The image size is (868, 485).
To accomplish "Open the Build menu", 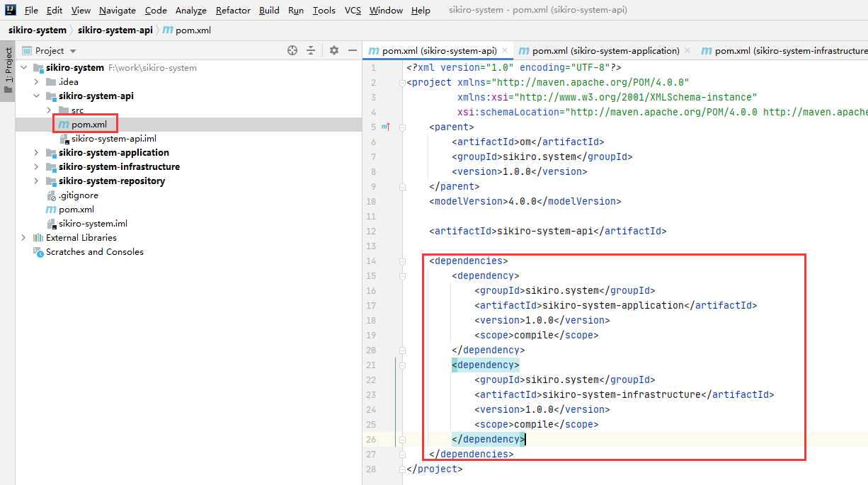I will click(x=269, y=10).
